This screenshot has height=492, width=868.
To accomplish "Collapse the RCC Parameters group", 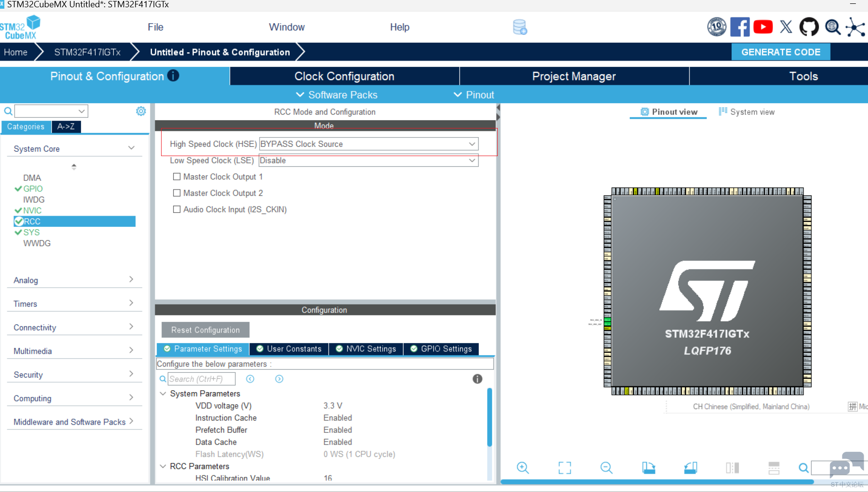I will 163,466.
